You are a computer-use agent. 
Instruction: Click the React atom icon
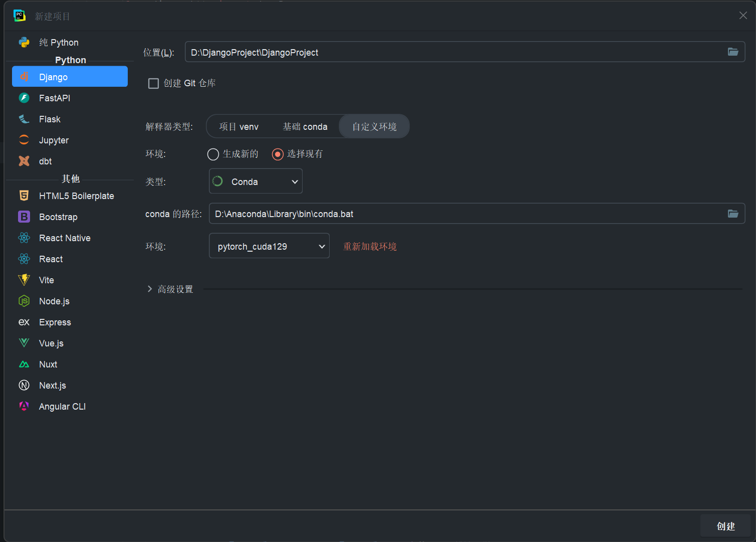coord(24,259)
